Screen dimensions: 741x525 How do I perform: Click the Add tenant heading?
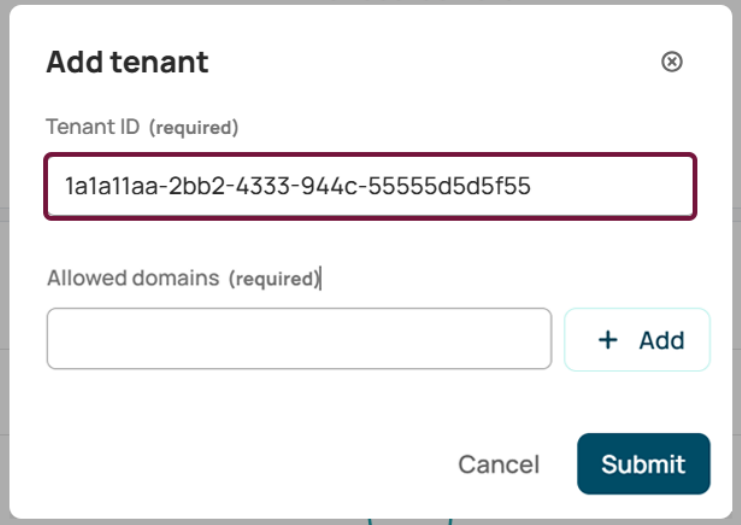pyautogui.click(x=127, y=62)
